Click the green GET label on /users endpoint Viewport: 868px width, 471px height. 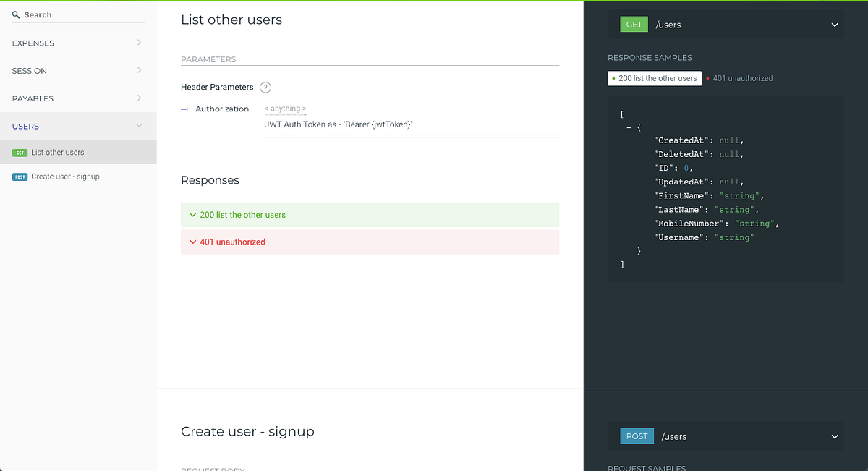pos(634,25)
